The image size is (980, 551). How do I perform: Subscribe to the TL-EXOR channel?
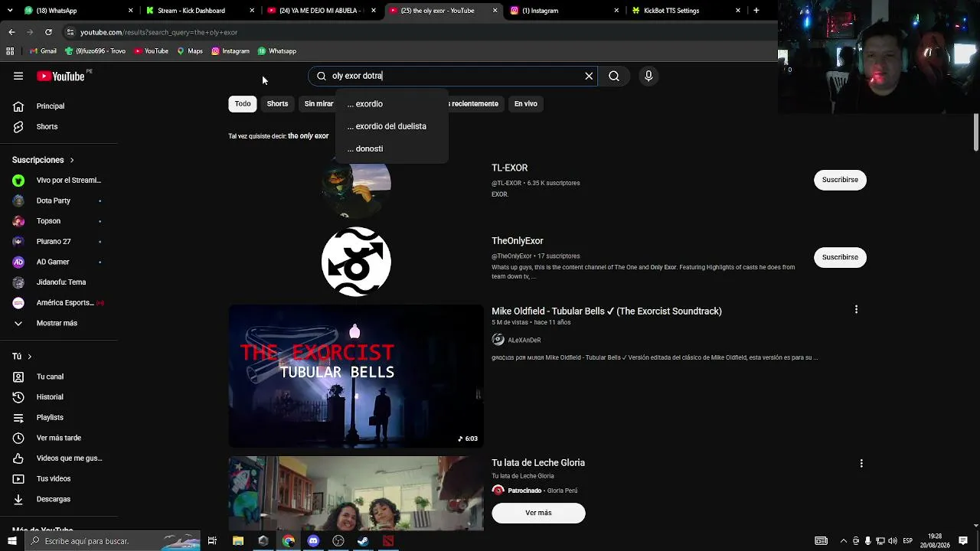click(x=840, y=180)
